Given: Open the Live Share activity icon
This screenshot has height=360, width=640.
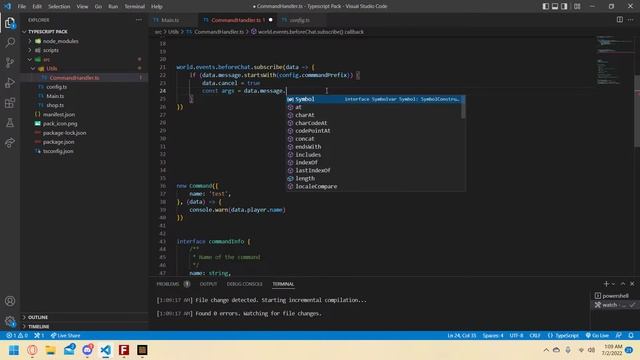Looking at the screenshot, I should pos(10,142).
